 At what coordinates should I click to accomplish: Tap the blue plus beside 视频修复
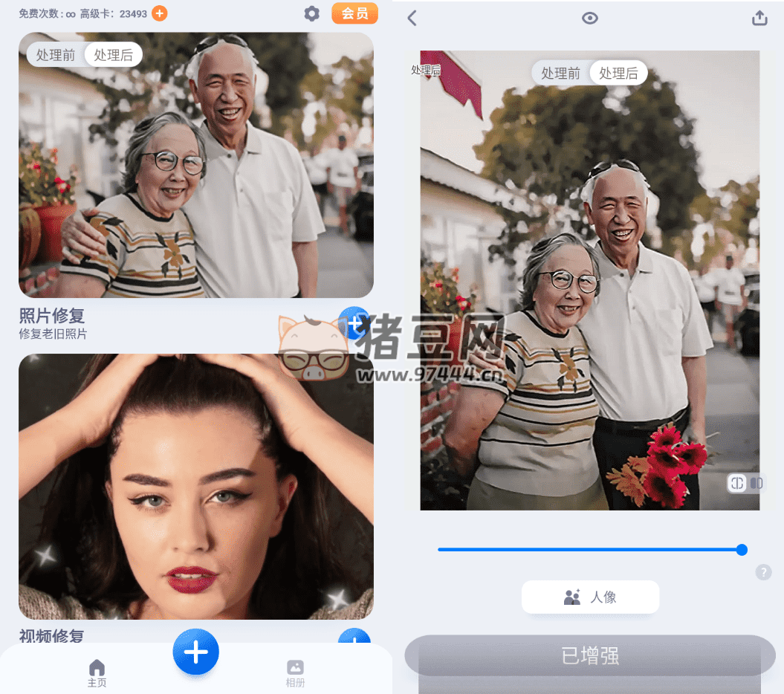pyautogui.click(x=354, y=639)
